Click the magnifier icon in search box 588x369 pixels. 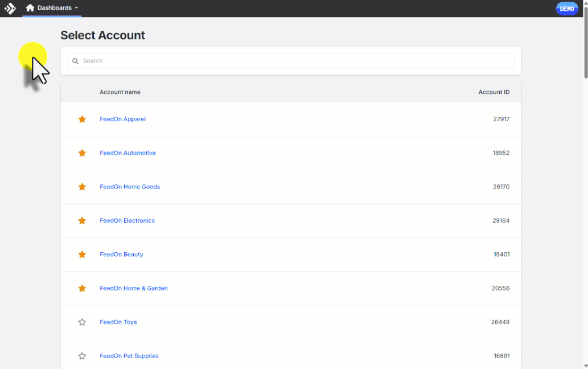(75, 61)
